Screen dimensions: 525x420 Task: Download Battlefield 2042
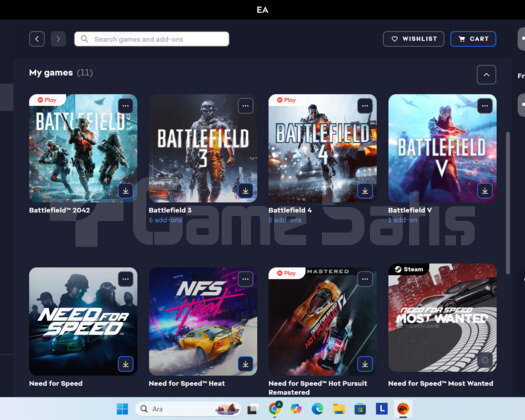[126, 191]
